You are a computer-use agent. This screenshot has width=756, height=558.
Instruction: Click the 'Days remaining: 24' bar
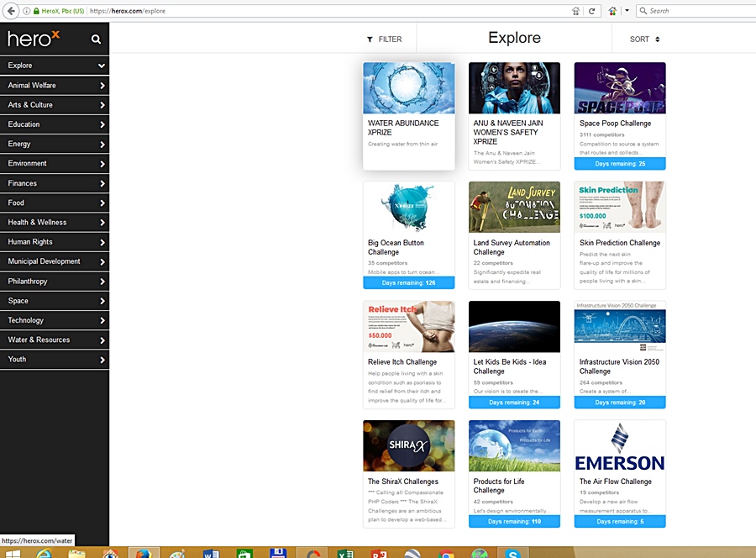click(x=514, y=403)
